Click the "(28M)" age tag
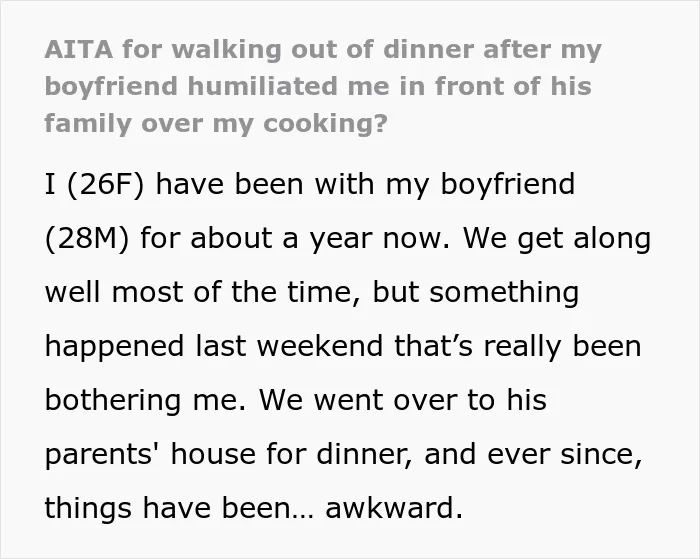The height and width of the screenshot is (559, 700). pyautogui.click(x=87, y=238)
